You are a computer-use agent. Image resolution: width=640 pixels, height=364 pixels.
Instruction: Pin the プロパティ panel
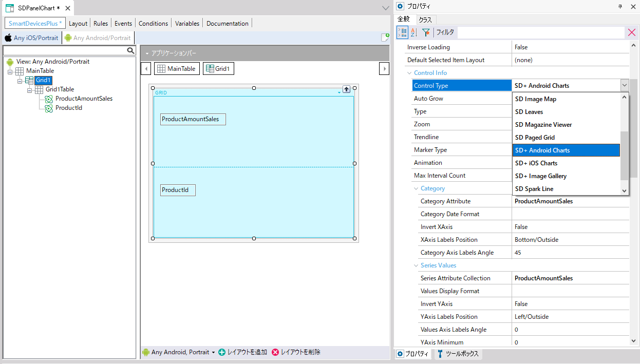point(620,6)
